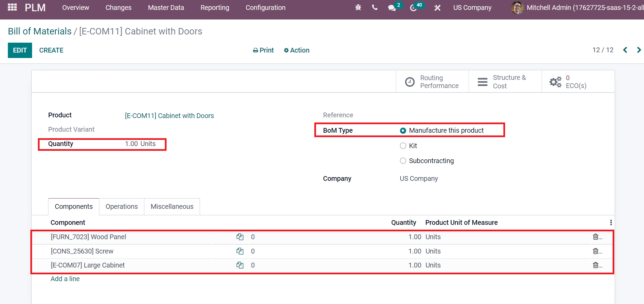Open the Overview menu
The height and width of the screenshot is (304, 644).
click(x=75, y=8)
